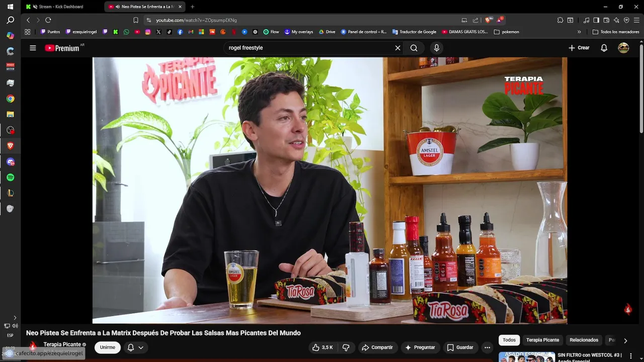Viewport: 644px width, 362px height.
Task: Open Todos los marcadores folder
Action: point(616,32)
